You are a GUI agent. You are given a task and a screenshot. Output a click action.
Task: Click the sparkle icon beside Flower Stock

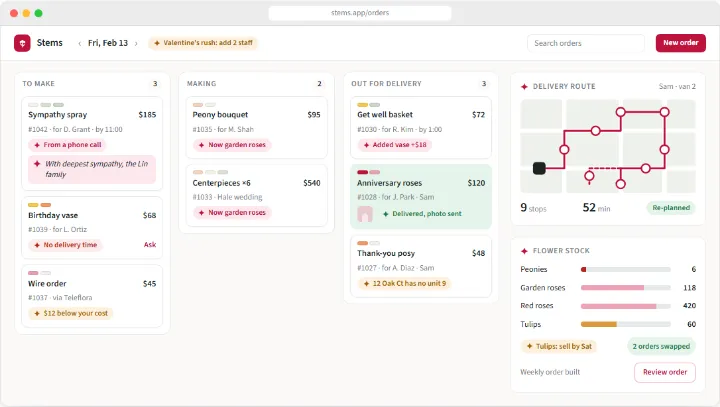click(x=524, y=251)
